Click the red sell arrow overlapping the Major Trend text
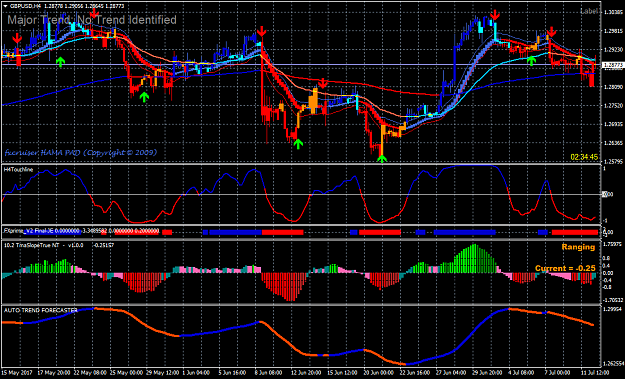The width and height of the screenshot is (625, 379). pyautogui.click(x=94, y=13)
